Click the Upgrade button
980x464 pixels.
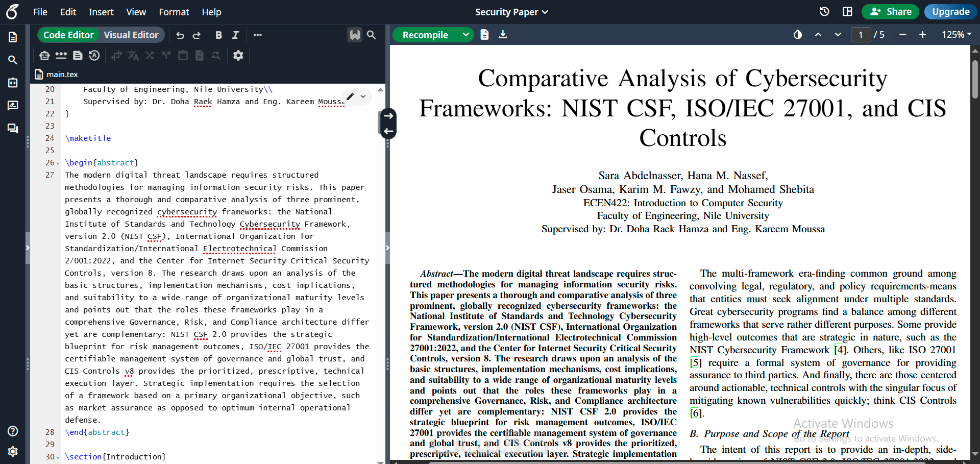pyautogui.click(x=950, y=11)
